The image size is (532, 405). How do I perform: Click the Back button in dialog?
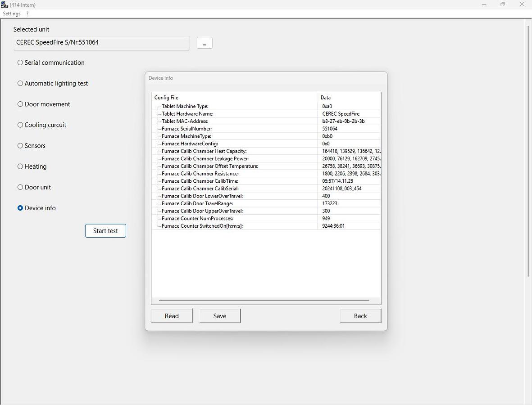pos(360,316)
